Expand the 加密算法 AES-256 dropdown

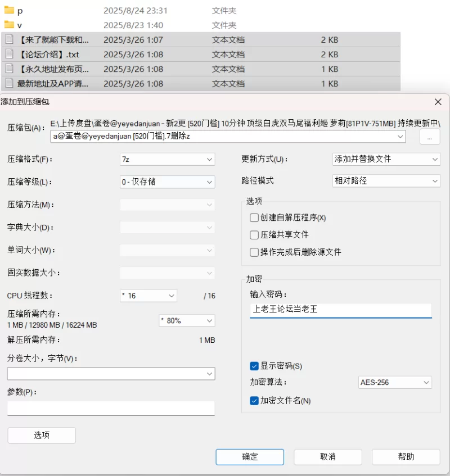[395, 383]
